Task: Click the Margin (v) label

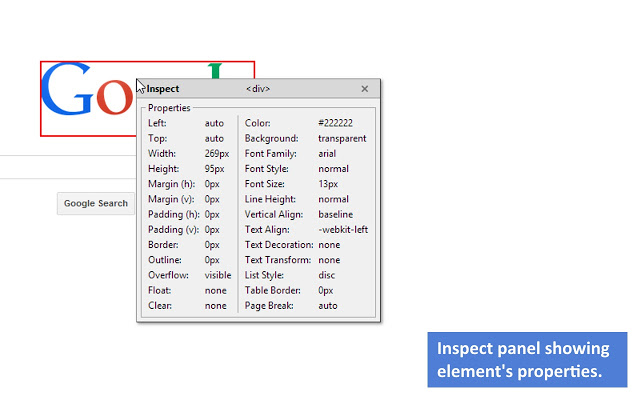Action: [x=171, y=200]
